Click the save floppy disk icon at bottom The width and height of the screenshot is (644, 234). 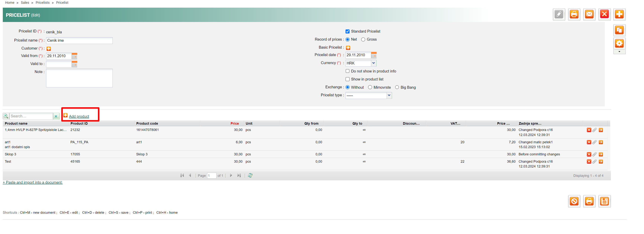(x=604, y=201)
